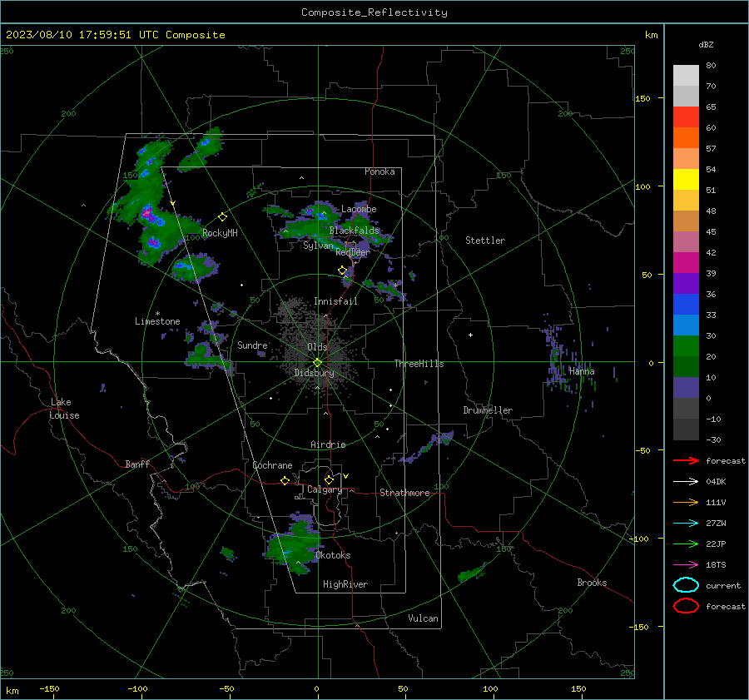Click the strong magenta storm core west of RockyMH
749x700 pixels.
click(x=148, y=212)
